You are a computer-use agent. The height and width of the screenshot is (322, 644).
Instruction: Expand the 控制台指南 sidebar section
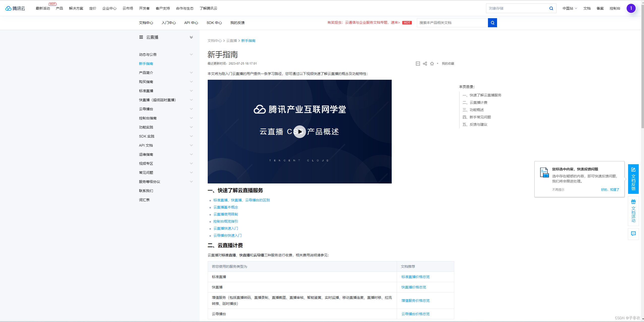coord(191,118)
